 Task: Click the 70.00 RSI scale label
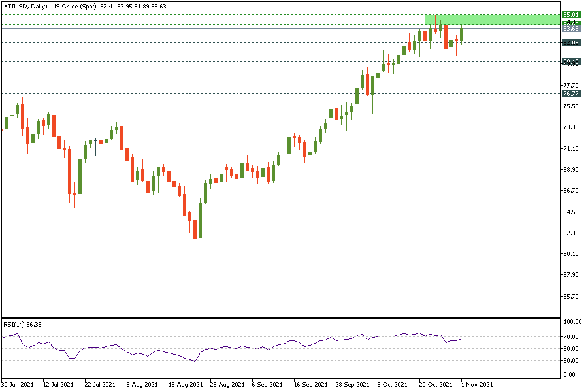pos(572,337)
